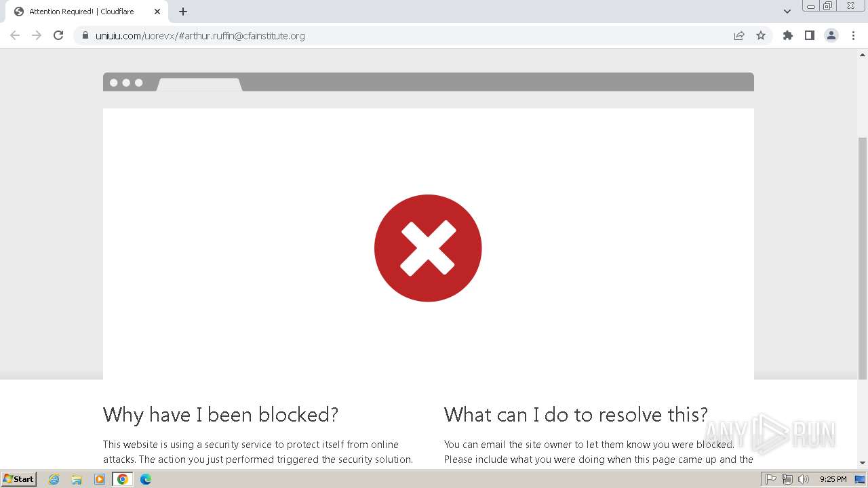Click the taskbar clock showing 9:25 PM
The width and height of the screenshot is (868, 488).
pos(833,479)
